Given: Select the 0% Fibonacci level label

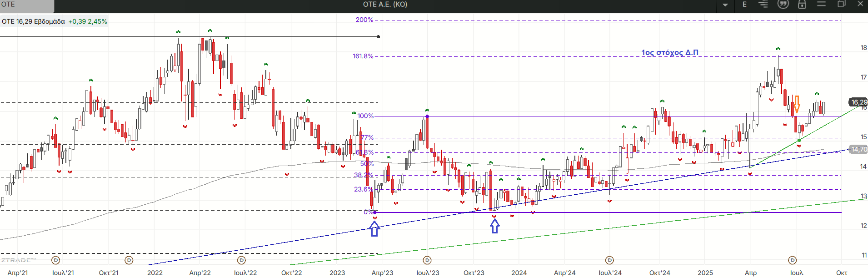Looking at the screenshot, I should [369, 212].
